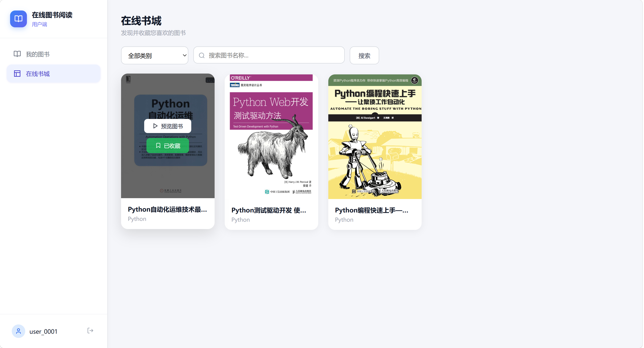Click the 在线书城 page heading
The width and height of the screenshot is (644, 348).
coord(141,21)
